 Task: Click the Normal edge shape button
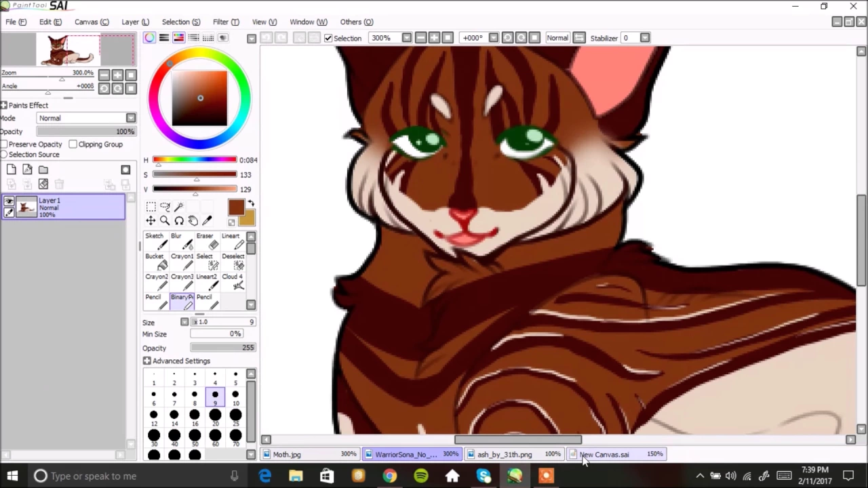click(557, 38)
